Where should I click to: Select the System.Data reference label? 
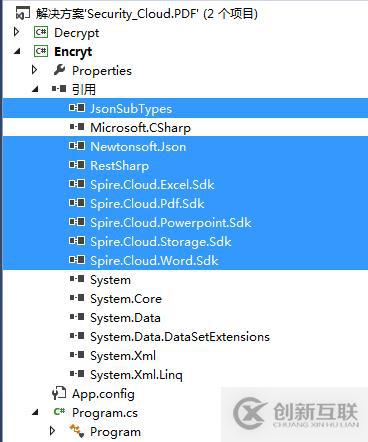pyautogui.click(x=125, y=318)
